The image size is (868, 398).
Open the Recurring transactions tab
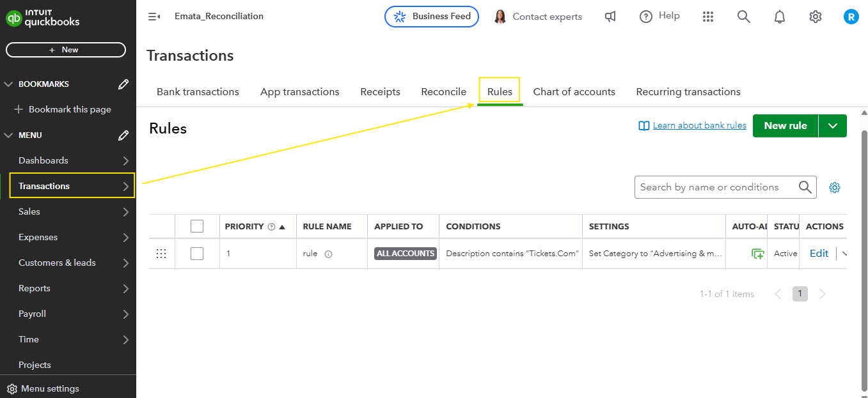coord(688,92)
